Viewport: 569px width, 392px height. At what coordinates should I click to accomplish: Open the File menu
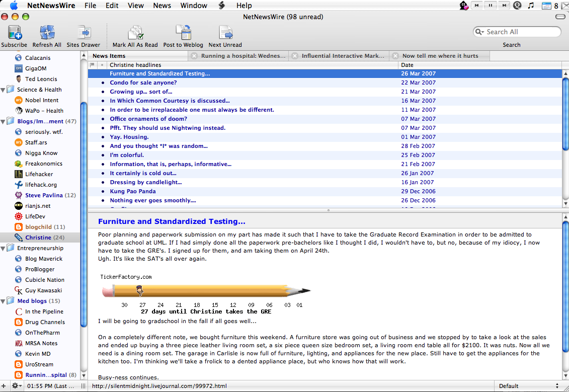[x=91, y=6]
